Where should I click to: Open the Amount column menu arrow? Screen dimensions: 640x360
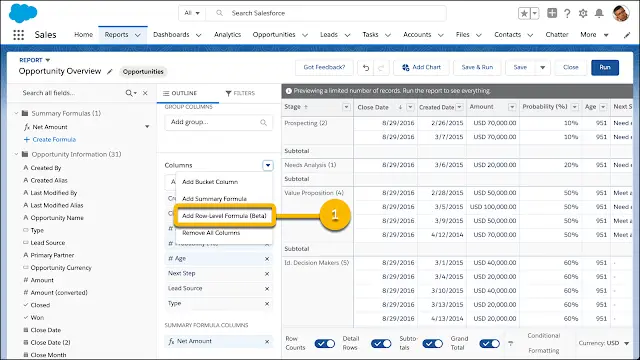click(512, 107)
